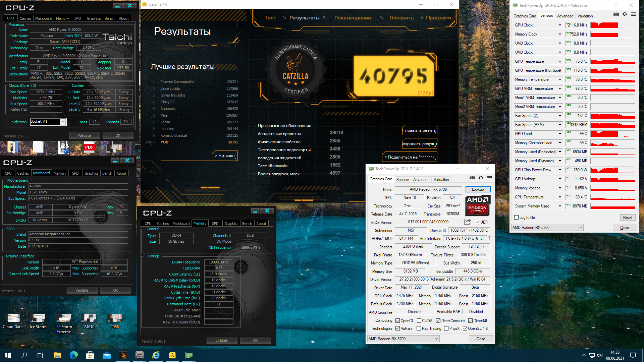644x362 pixels.
Task: Open the GPU-Z taskbar icon
Action: point(189,355)
